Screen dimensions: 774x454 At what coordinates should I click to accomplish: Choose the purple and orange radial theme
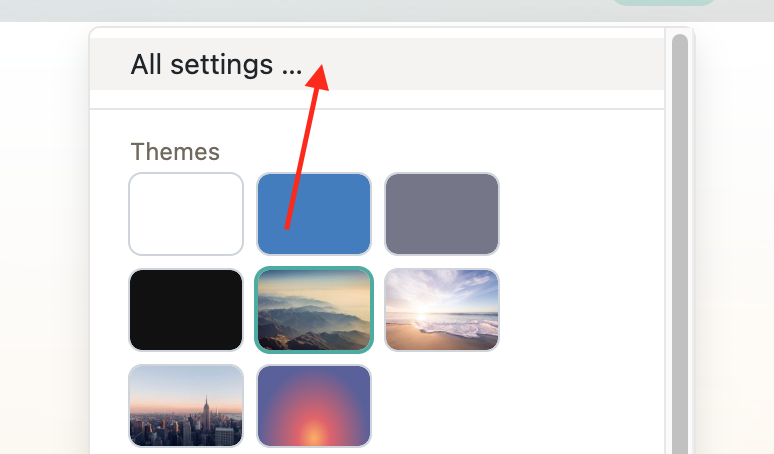314,406
